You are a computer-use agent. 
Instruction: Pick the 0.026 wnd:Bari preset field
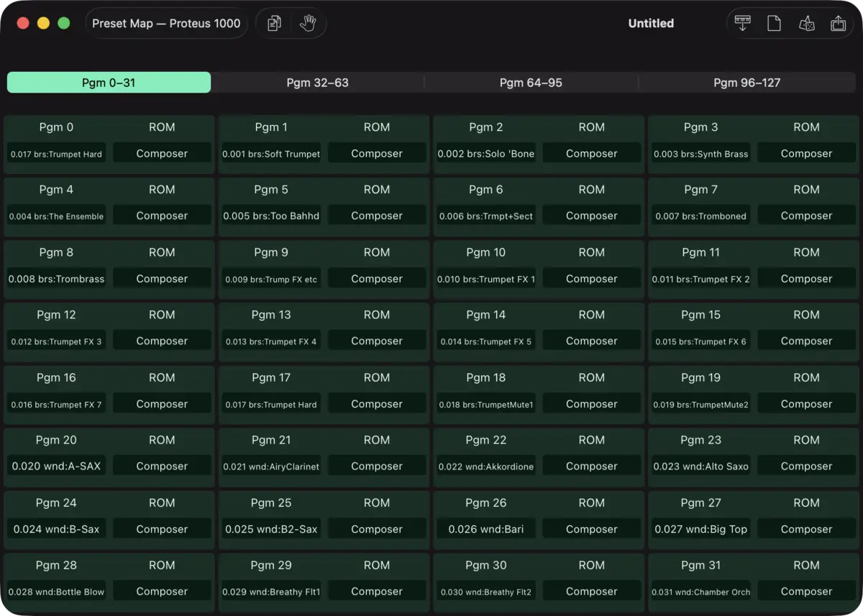pos(486,529)
